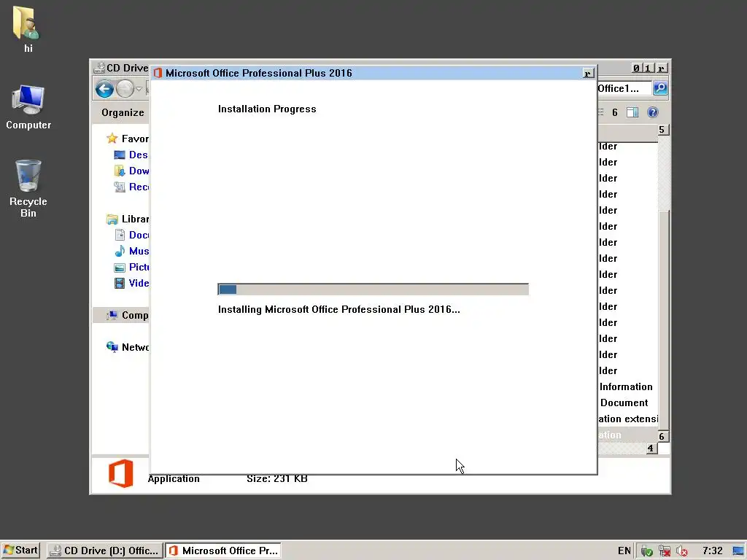Image resolution: width=747 pixels, height=560 pixels.
Task: Click the muted volume tray icon
Action: (x=682, y=551)
